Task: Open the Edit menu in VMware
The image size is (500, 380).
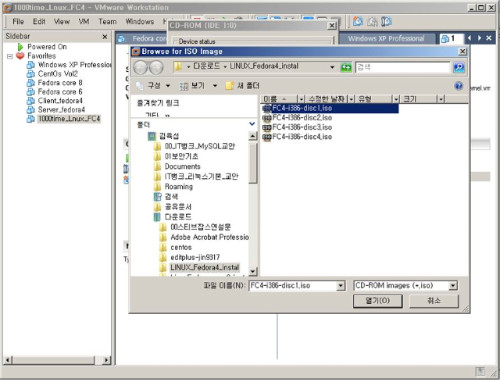Action: point(39,22)
